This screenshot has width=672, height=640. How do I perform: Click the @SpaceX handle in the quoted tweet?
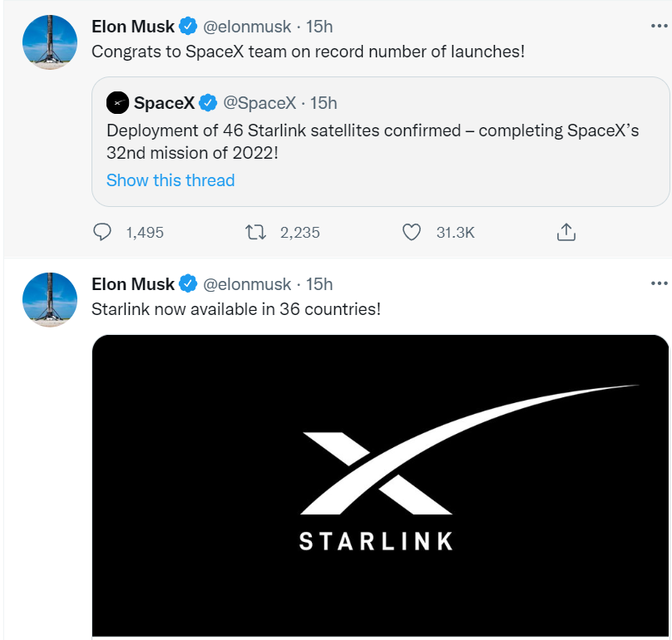pyautogui.click(x=259, y=103)
